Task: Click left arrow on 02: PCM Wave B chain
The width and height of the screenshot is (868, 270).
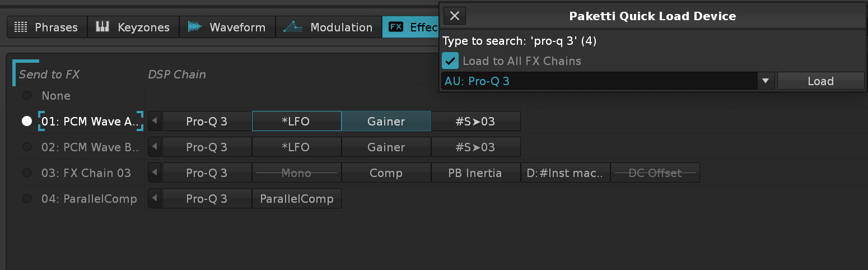Action: (x=155, y=147)
